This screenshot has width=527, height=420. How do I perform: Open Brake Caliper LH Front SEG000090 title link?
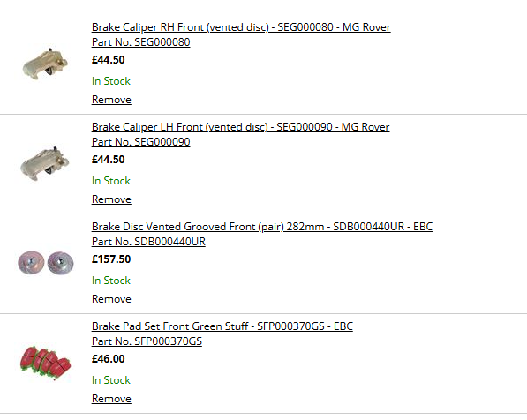pos(241,127)
